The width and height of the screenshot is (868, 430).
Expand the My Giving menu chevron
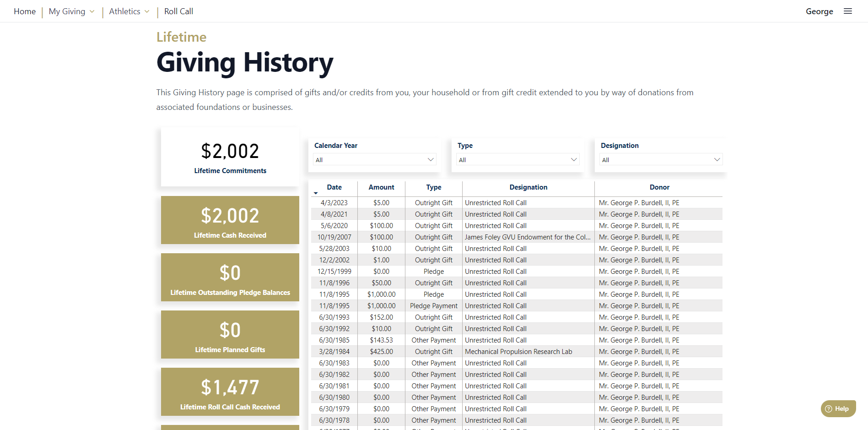click(x=92, y=12)
